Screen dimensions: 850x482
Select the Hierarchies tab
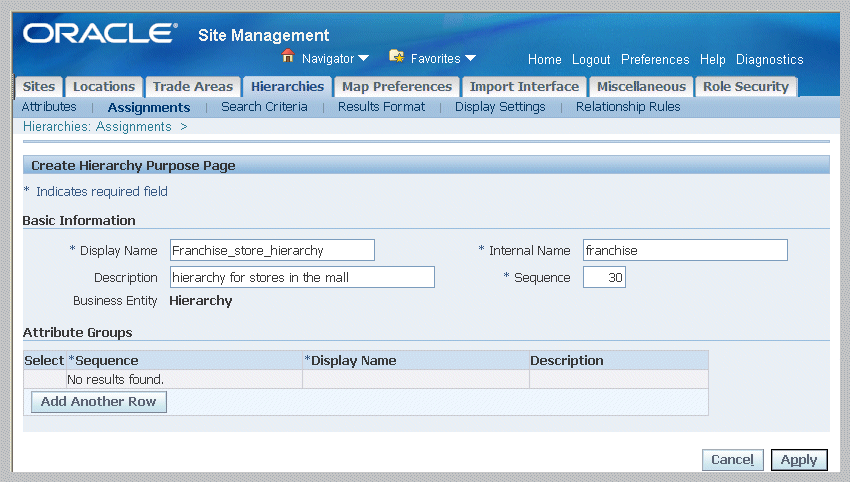[x=287, y=87]
